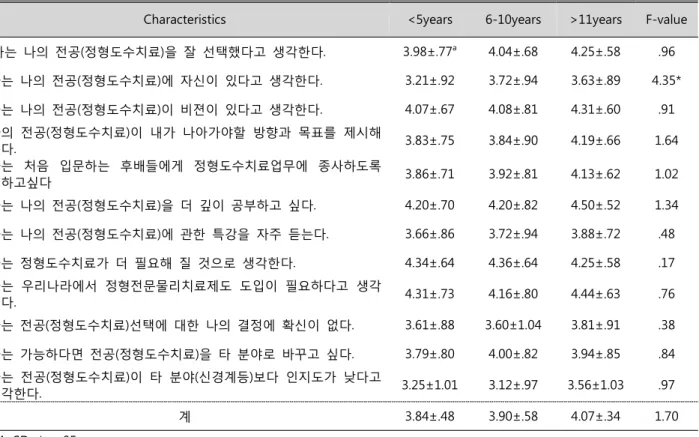
Task: Click the row text ending 비젼이 있다고 생각한다
Action: pos(161,110)
